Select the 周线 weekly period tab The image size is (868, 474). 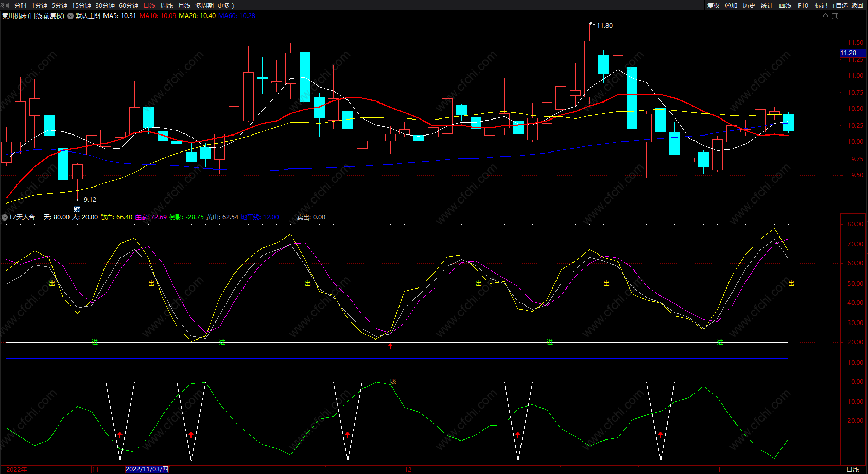[x=167, y=5]
